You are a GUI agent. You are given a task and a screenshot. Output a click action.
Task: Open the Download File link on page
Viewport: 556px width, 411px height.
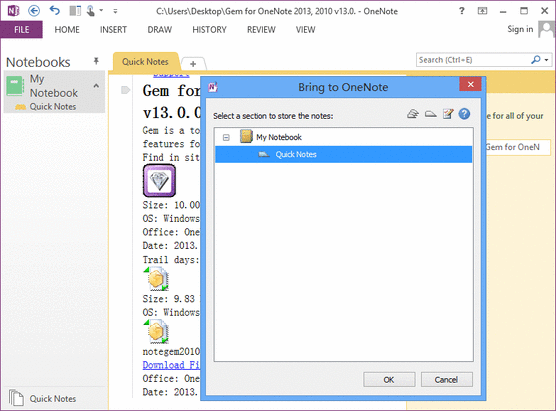coord(171,365)
